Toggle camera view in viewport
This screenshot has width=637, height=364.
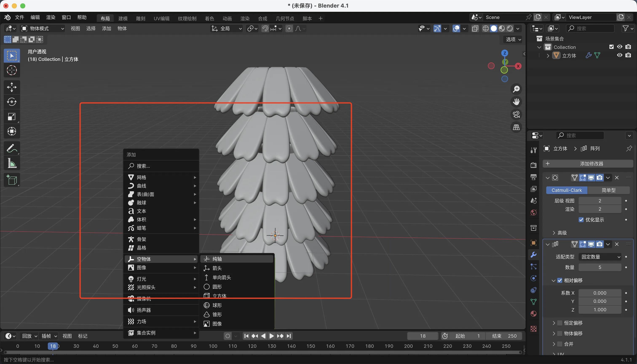point(516,115)
